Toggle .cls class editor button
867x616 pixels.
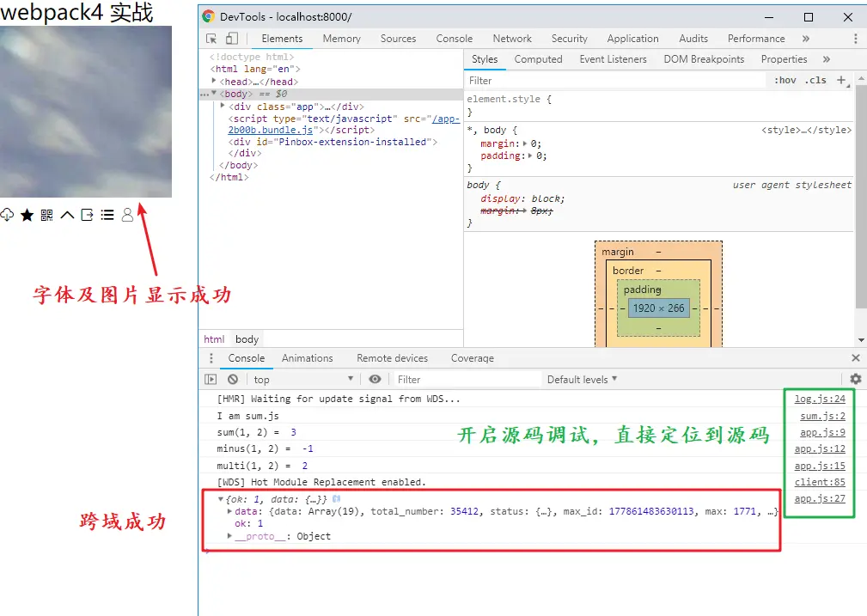pos(815,80)
